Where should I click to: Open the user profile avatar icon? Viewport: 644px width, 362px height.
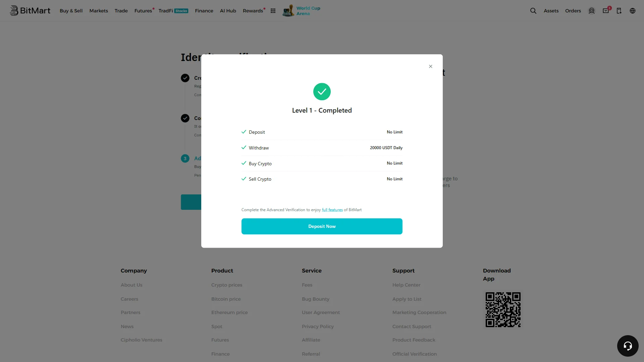coord(592,11)
